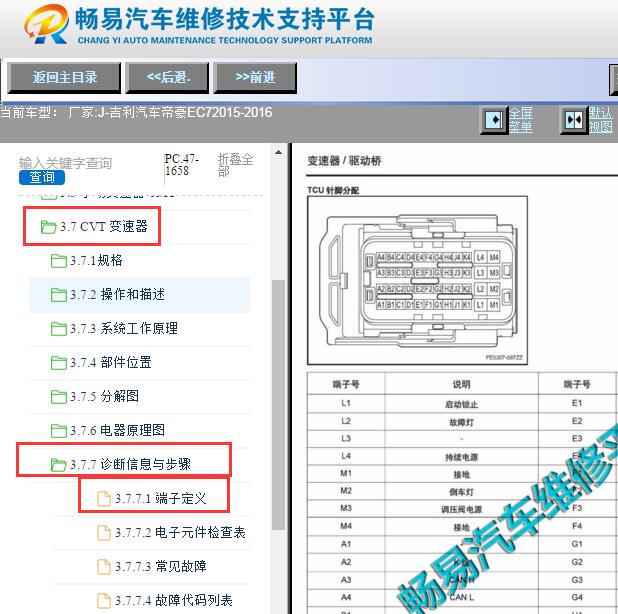Viewport: 618px width, 614px height.
Task: Click the 故障灯 description cell
Action: tap(462, 422)
